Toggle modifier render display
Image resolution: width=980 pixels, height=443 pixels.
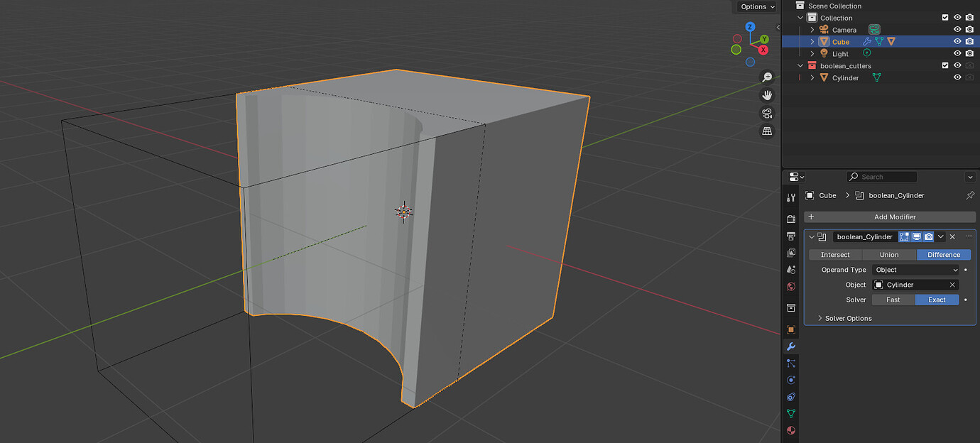tap(929, 237)
